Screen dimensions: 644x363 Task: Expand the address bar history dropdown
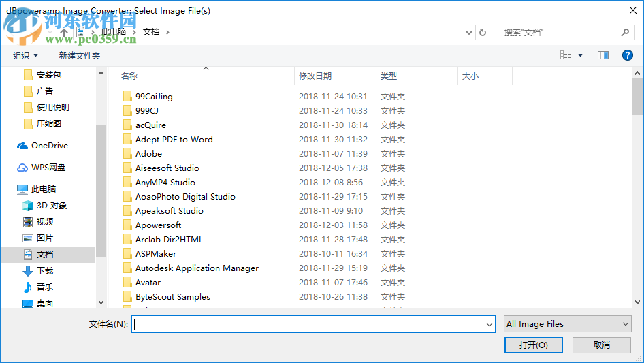468,32
